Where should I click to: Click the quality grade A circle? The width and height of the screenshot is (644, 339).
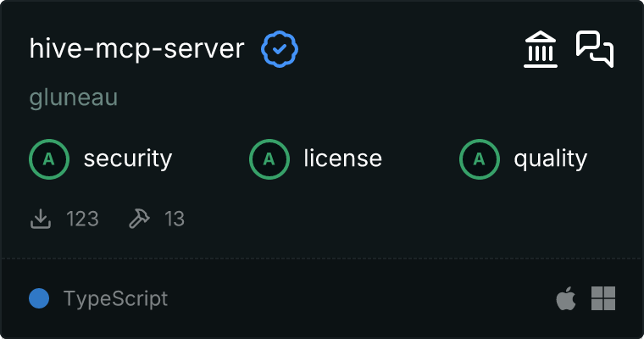pyautogui.click(x=480, y=158)
